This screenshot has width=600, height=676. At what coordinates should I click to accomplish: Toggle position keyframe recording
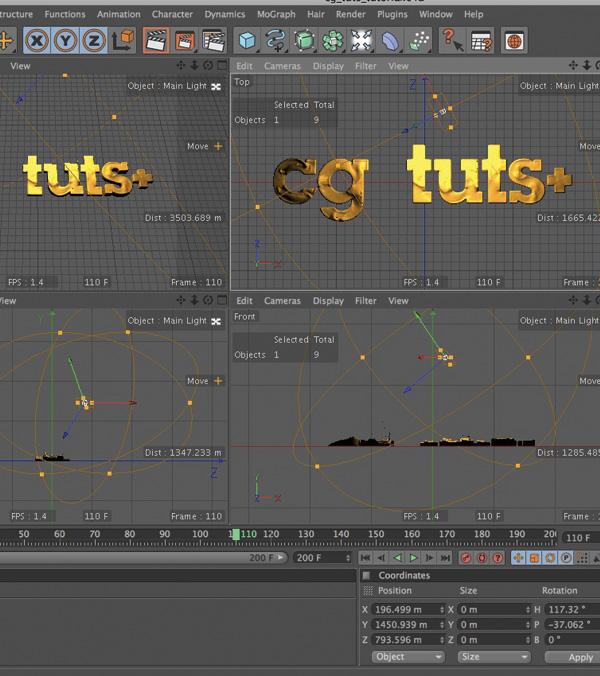(519, 558)
